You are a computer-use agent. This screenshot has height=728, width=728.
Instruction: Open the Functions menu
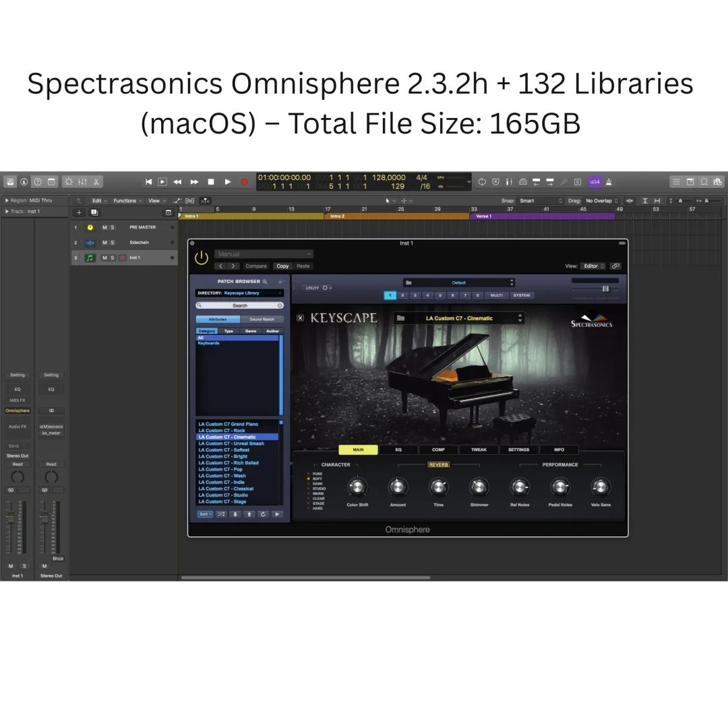click(x=127, y=201)
